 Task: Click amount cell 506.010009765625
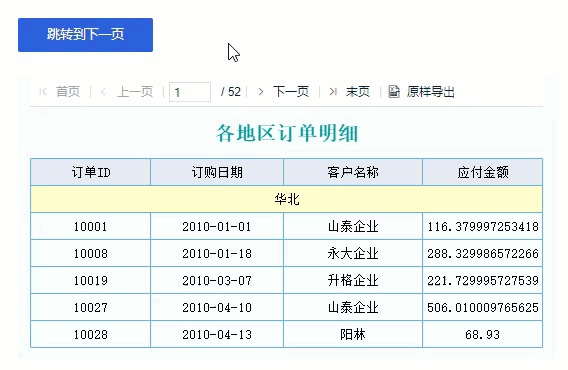point(483,307)
